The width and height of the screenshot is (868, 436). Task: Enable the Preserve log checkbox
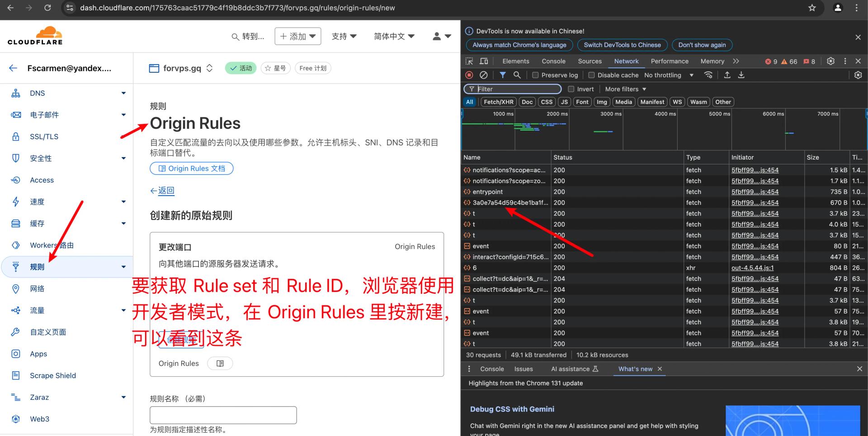click(535, 75)
